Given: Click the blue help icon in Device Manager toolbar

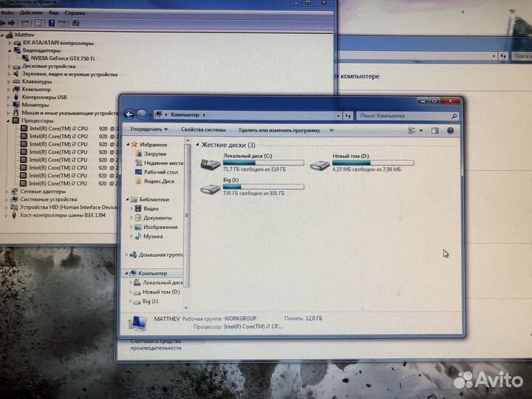Looking at the screenshot, I should [x=51, y=23].
